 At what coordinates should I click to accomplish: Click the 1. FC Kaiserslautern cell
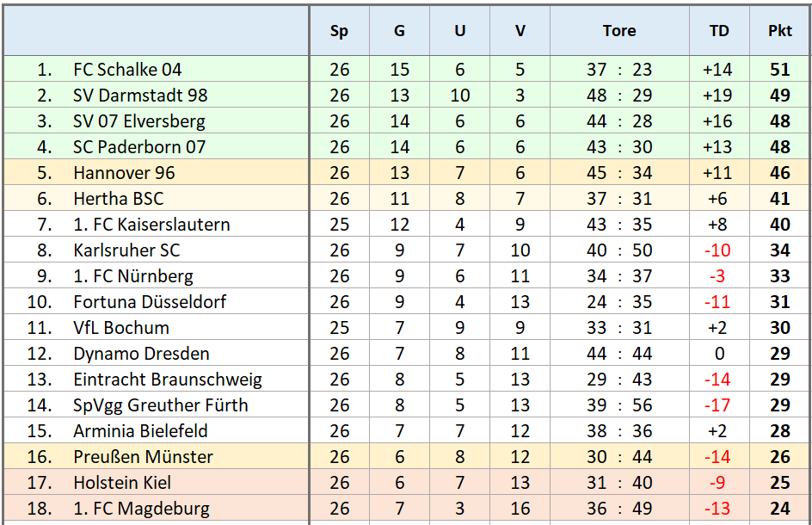(151, 225)
